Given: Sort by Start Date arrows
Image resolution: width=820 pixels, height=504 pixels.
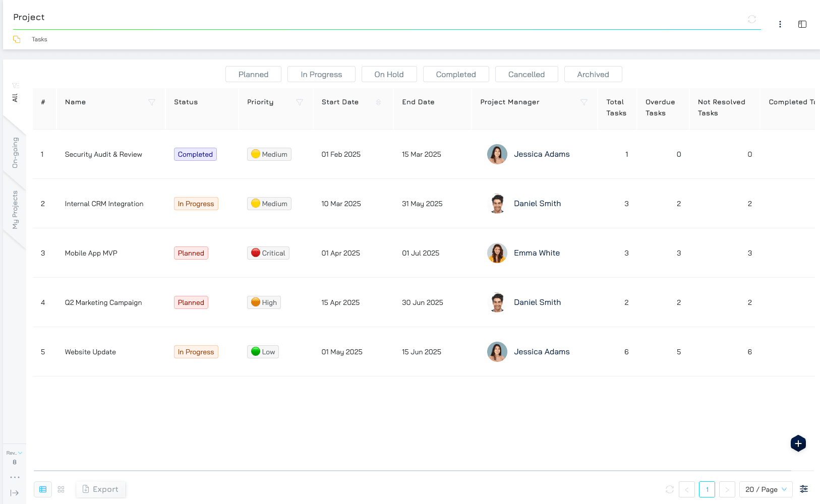Looking at the screenshot, I should coord(378,102).
